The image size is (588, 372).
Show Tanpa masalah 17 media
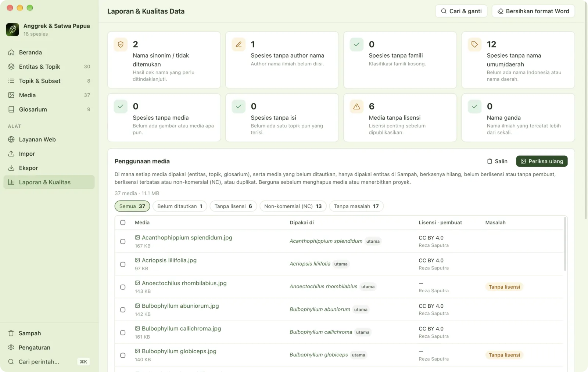point(356,206)
